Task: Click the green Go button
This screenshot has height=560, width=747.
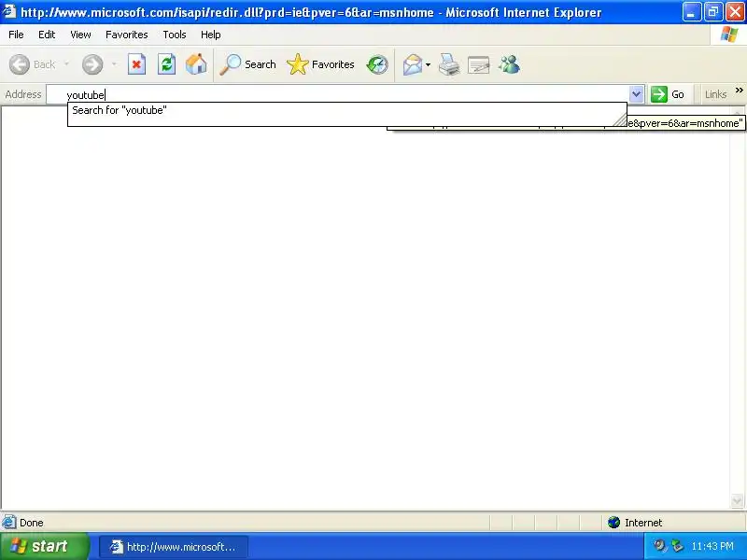Action: (x=668, y=94)
